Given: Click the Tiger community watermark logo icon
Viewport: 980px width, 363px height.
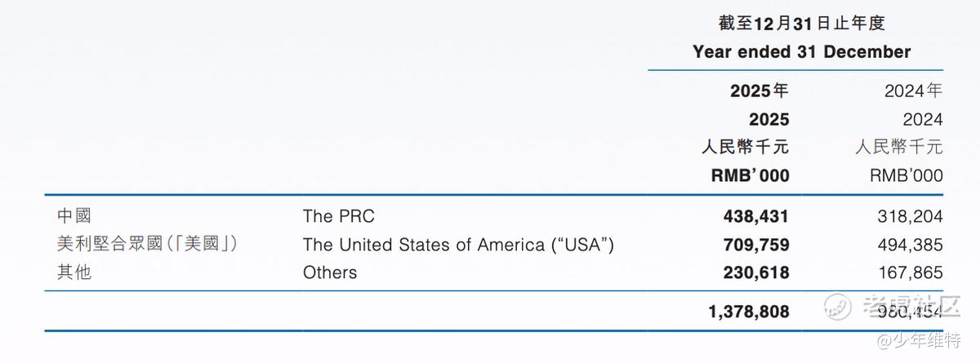Looking at the screenshot, I should point(839,308).
